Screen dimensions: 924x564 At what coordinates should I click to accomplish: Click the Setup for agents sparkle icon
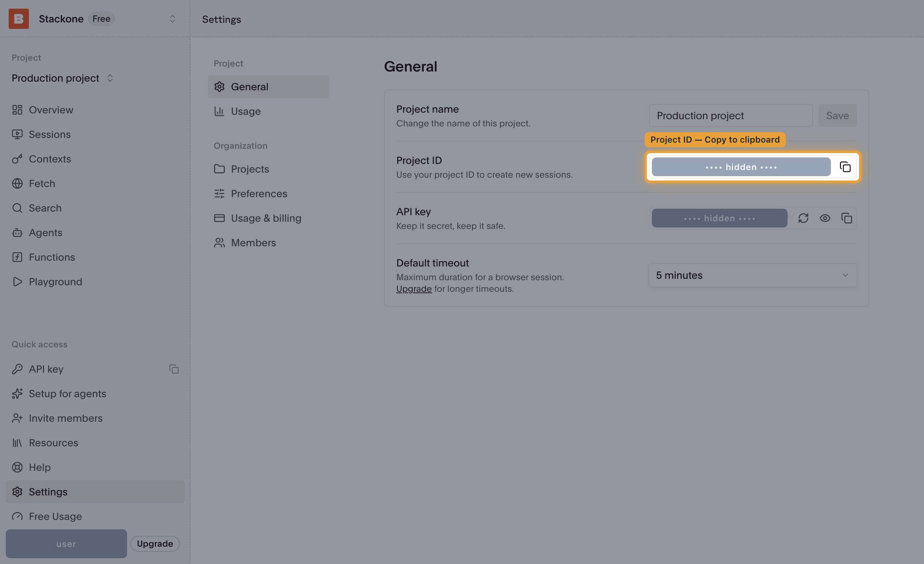click(17, 394)
